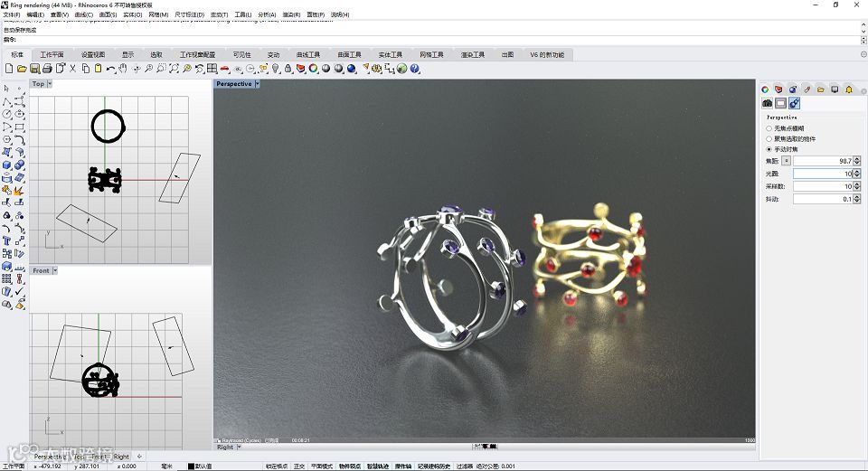Click the 采样数 value spinner arrows
The height and width of the screenshot is (471, 868).
[857, 186]
